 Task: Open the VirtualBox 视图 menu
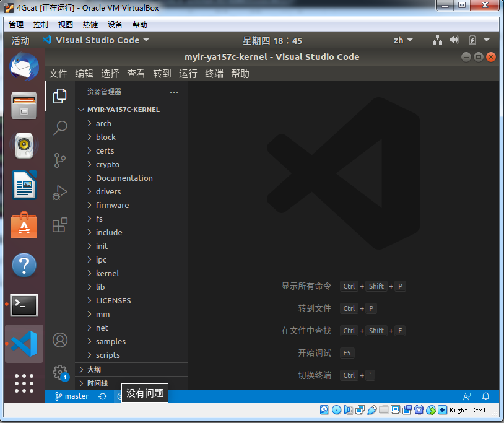(x=66, y=25)
